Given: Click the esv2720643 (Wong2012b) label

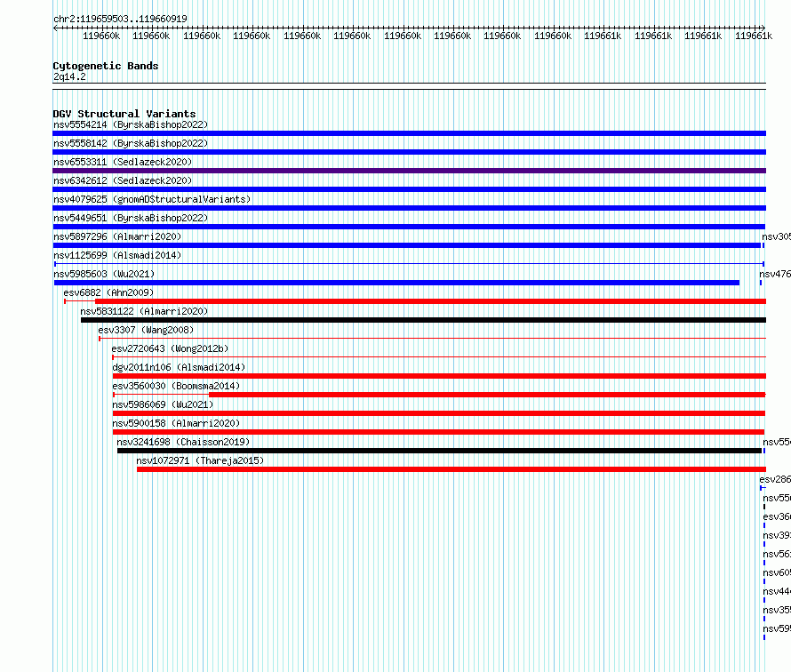Looking at the screenshot, I should 170,348.
